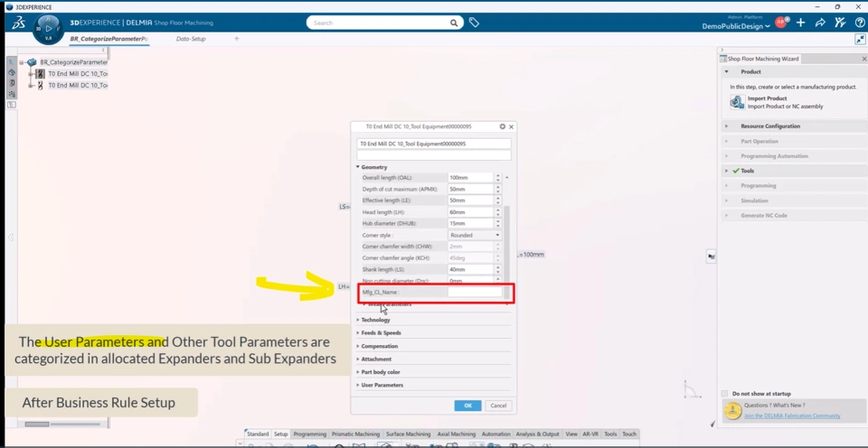Open the DemoPublicDesign credentials dropdown
Screen dimensions: 868x448
click(x=736, y=26)
